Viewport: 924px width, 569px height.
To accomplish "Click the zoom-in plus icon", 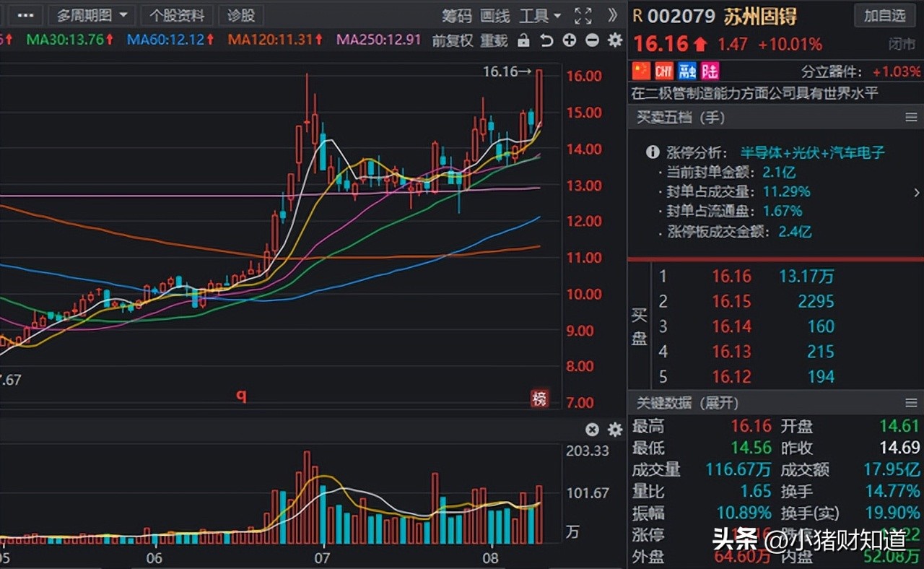I will point(569,41).
